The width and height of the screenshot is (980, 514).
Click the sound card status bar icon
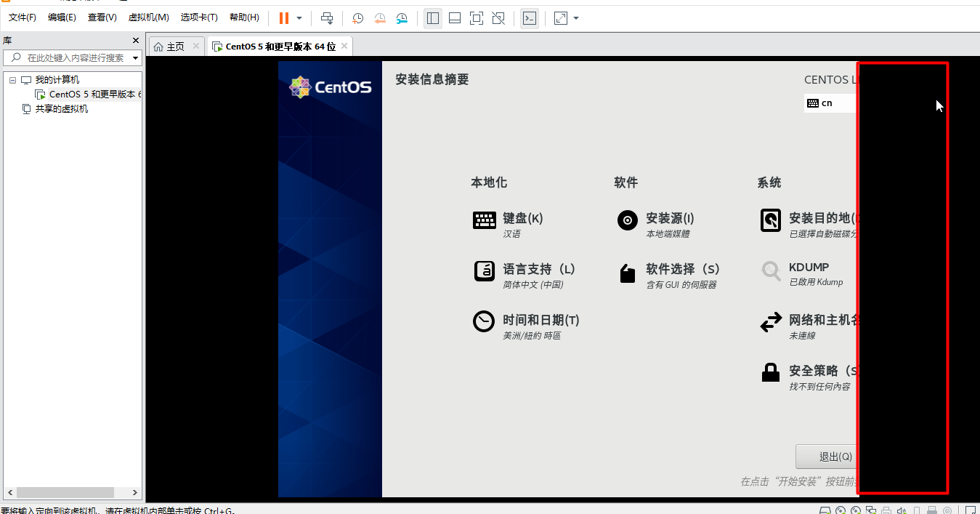pyautogui.click(x=902, y=510)
